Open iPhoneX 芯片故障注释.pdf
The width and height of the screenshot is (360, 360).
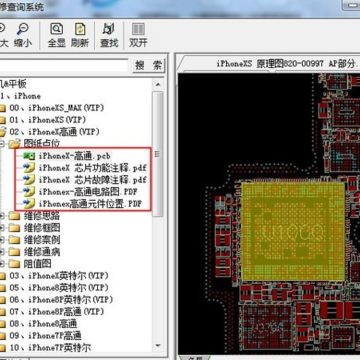93,180
